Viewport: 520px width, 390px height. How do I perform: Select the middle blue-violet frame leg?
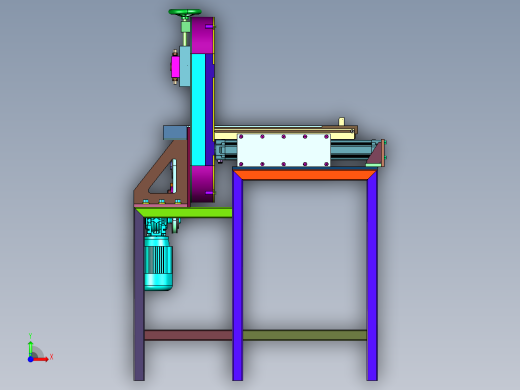[238, 275]
